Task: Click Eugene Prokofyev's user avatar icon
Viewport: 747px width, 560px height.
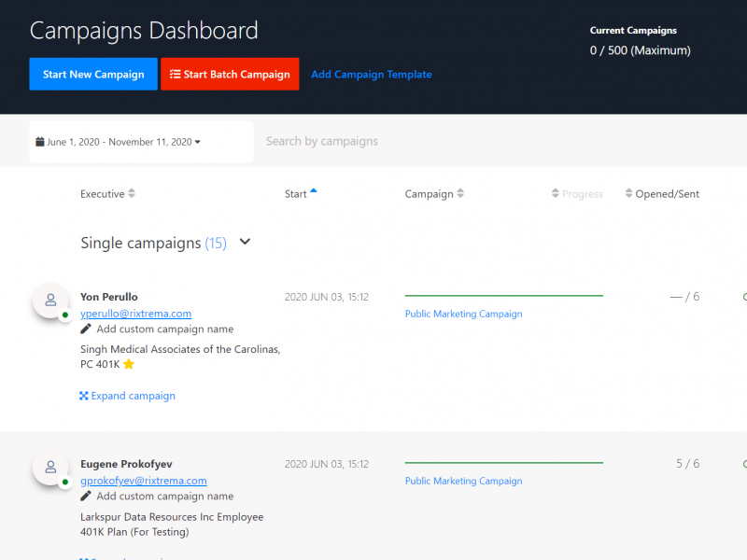Action: 50,468
